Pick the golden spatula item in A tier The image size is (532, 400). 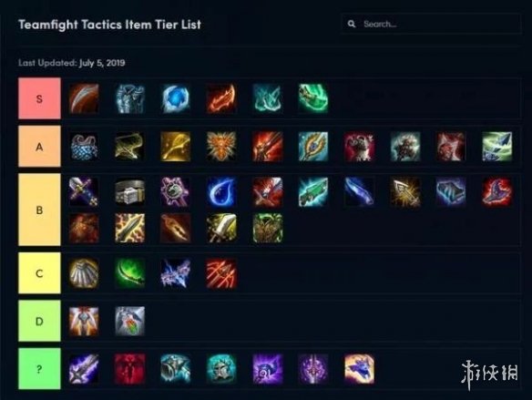click(x=176, y=147)
